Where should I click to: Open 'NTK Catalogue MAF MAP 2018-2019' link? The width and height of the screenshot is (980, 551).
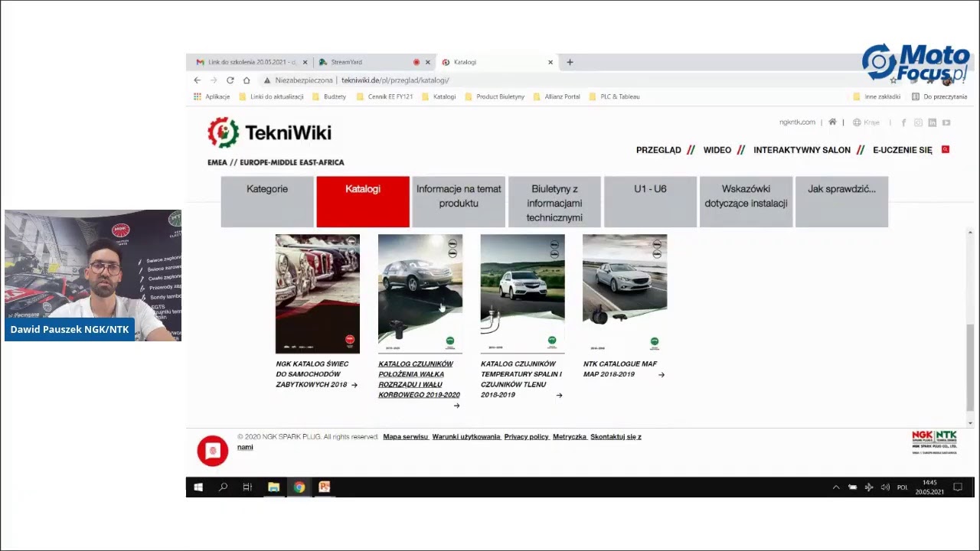click(620, 369)
